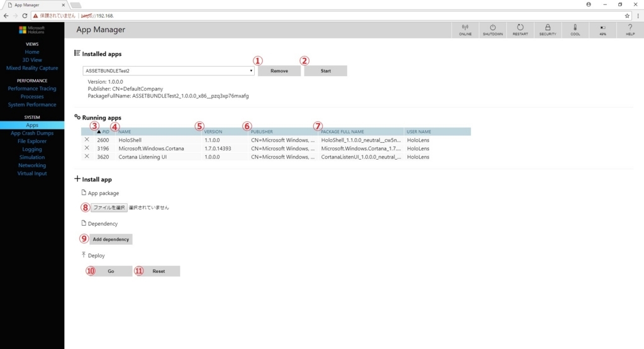The height and width of the screenshot is (349, 644).
Task: Select the Apps sidebar item
Action: point(32,125)
